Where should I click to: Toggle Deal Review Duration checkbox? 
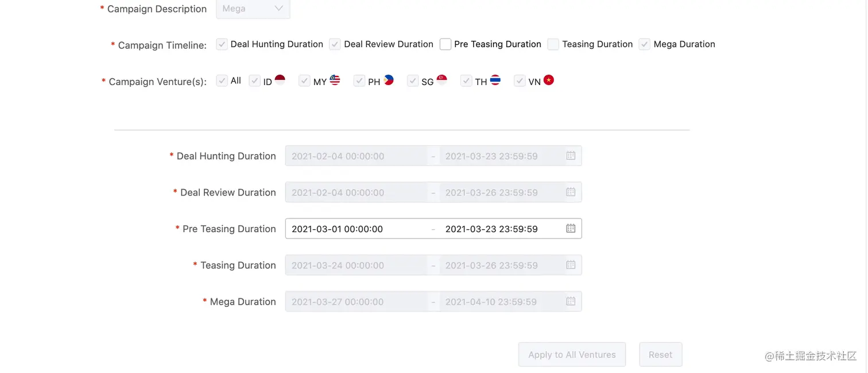tap(335, 44)
